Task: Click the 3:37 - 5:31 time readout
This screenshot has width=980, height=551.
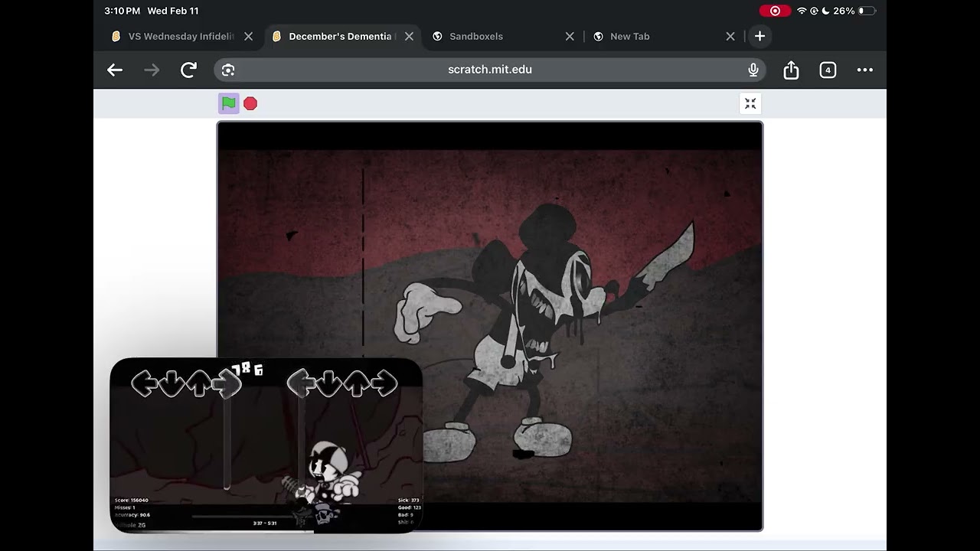Action: (265, 523)
